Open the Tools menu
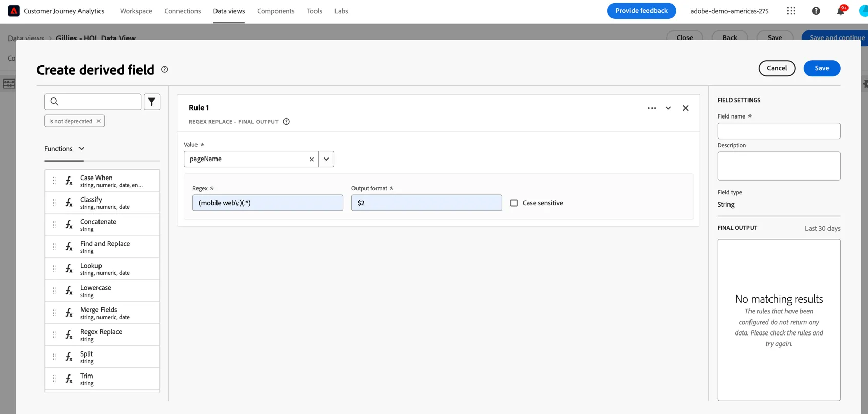 pos(314,11)
